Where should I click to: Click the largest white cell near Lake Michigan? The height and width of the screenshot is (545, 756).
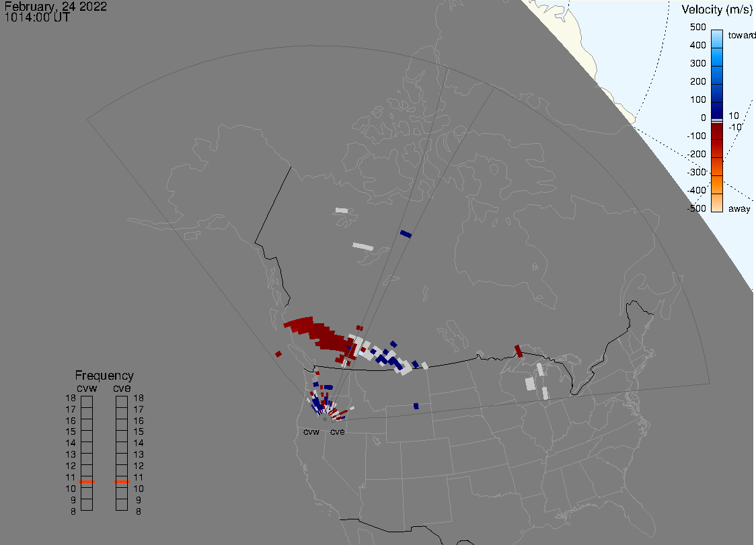point(531,384)
